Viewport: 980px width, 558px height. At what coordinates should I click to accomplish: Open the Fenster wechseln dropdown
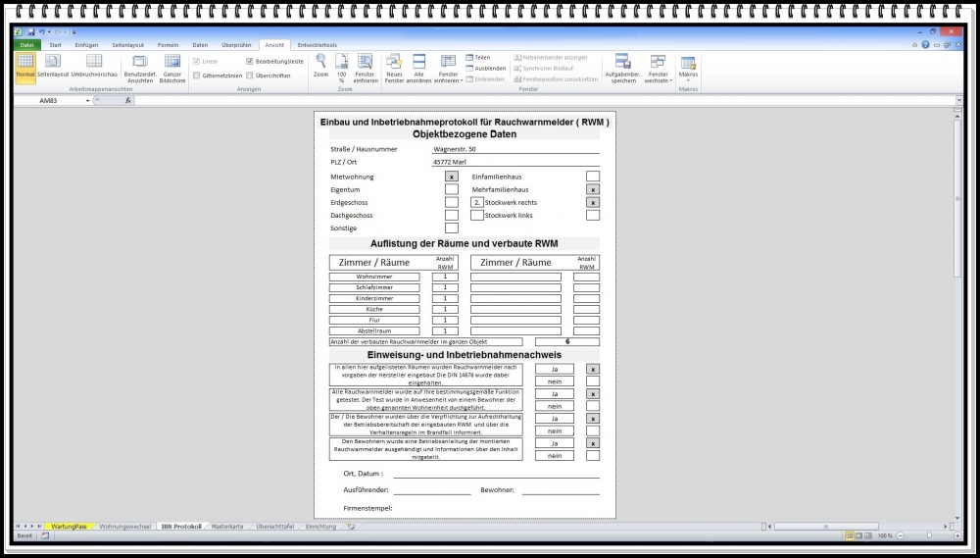click(x=658, y=69)
